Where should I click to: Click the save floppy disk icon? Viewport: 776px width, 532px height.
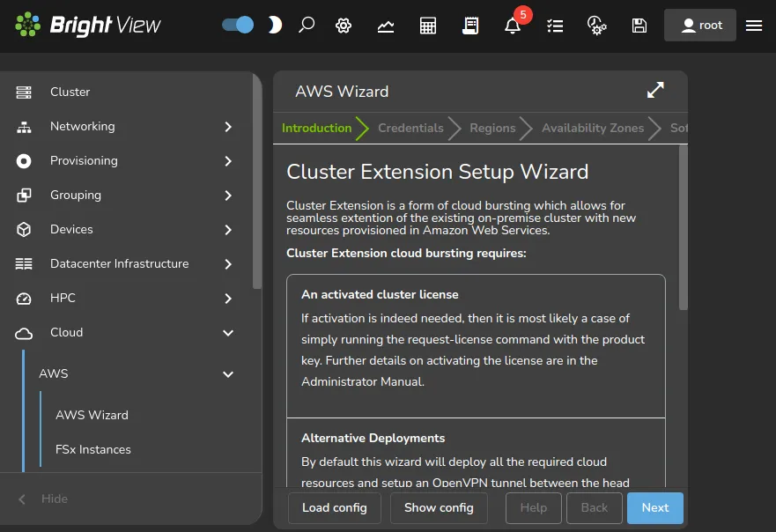(639, 26)
